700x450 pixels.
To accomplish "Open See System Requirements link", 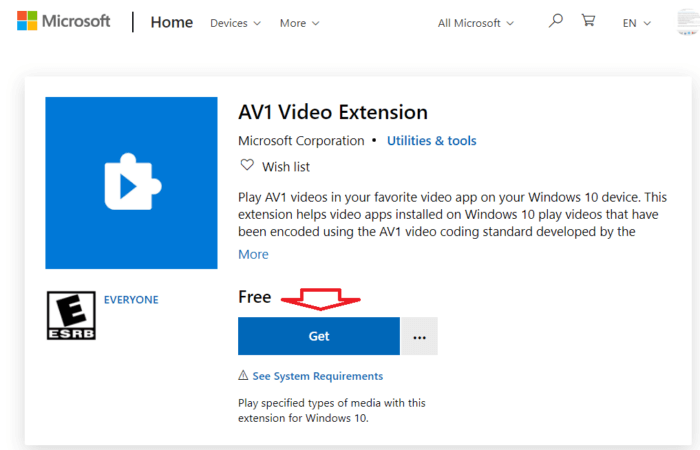I will tap(317, 376).
